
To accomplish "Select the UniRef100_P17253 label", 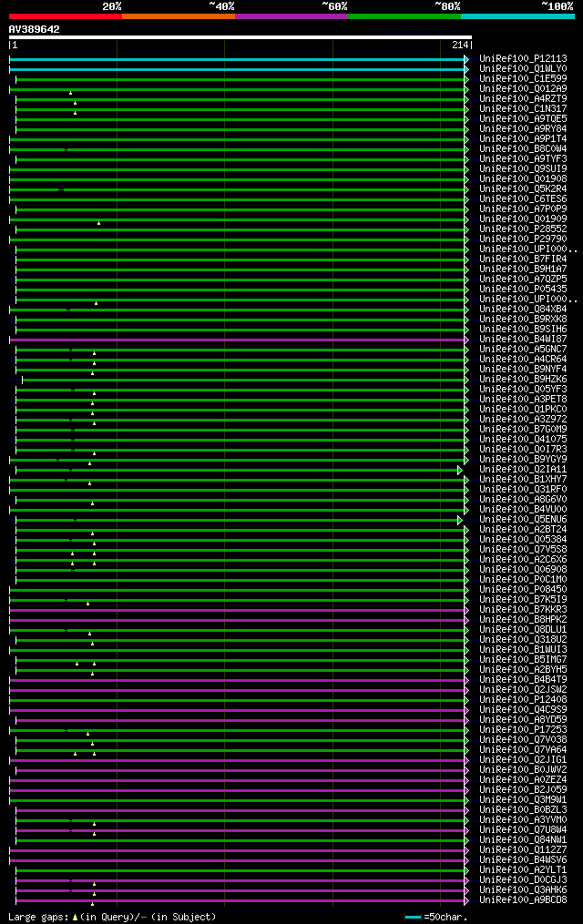I will point(523,730).
